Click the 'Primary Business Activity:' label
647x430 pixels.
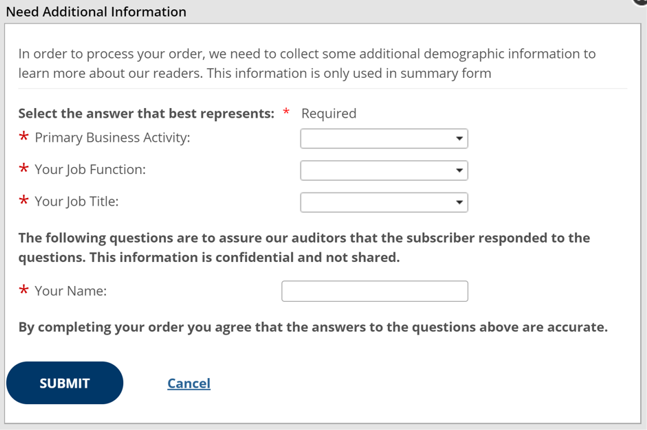coord(112,137)
